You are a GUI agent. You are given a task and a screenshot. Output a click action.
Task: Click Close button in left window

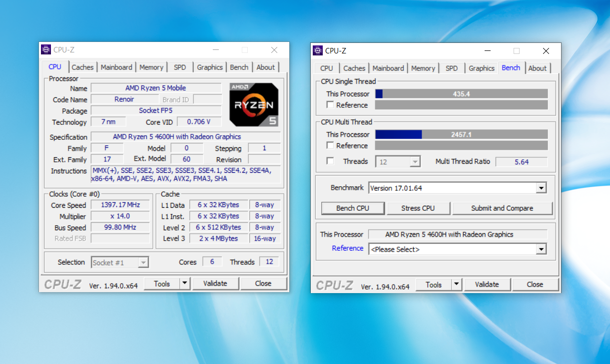pos(263,284)
